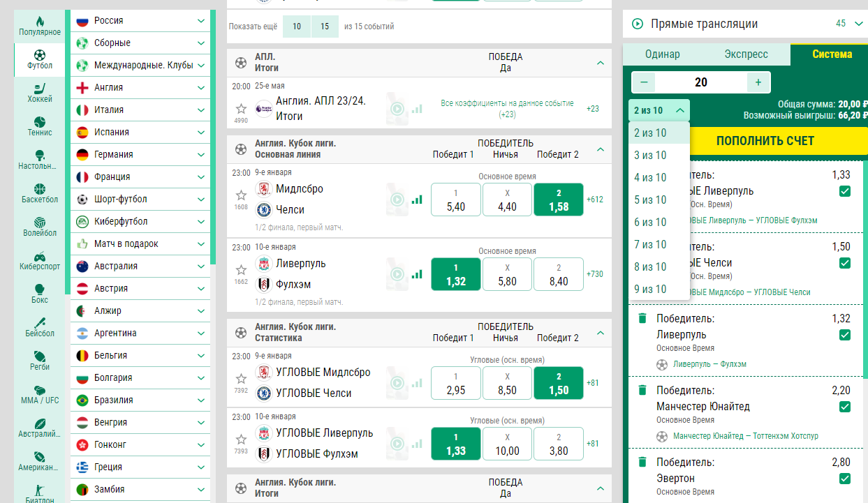
Task: Uncheck the Ливерпуль 1,32 bet checkbox
Action: tap(845, 335)
